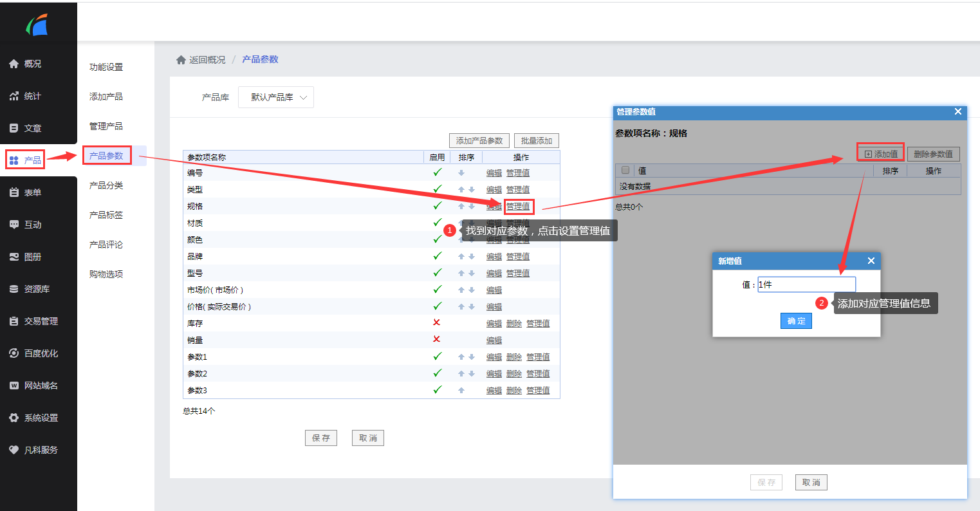Open 统计 via its chart icon

coord(14,96)
